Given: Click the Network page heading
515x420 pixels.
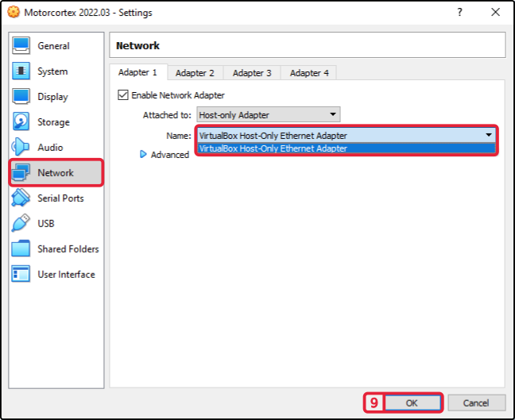Looking at the screenshot, I should [138, 45].
